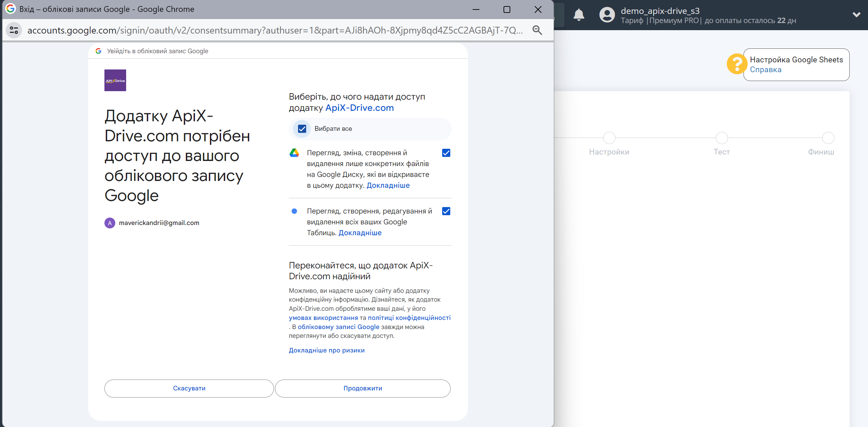Click the address bar URL field

[x=275, y=30]
